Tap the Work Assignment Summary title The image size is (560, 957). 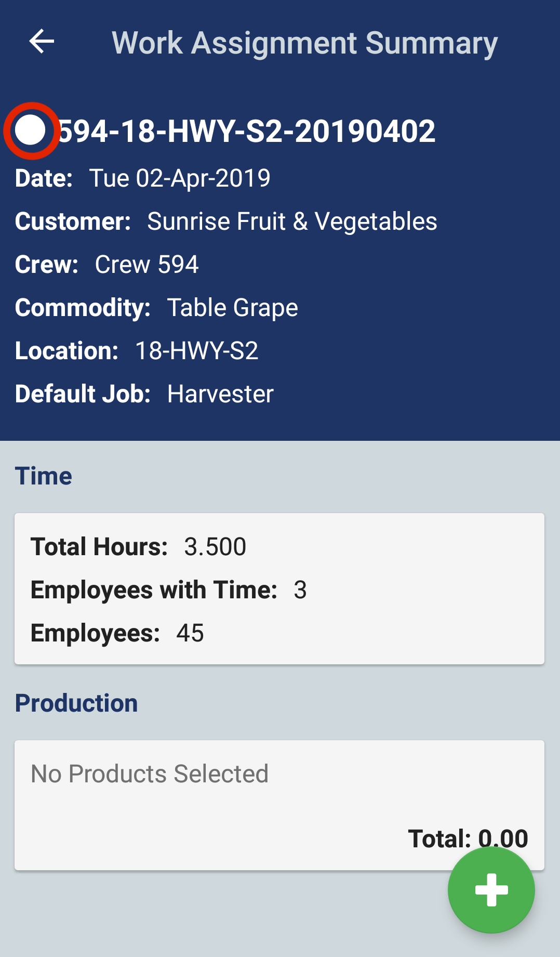(304, 43)
